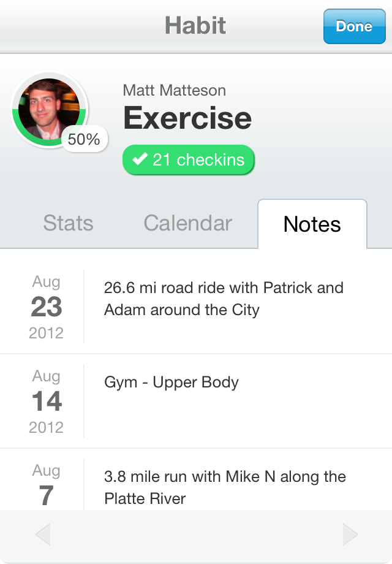392x564 pixels.
Task: Open the 26.6 mi road ride note
Action: pyautogui.click(x=224, y=299)
